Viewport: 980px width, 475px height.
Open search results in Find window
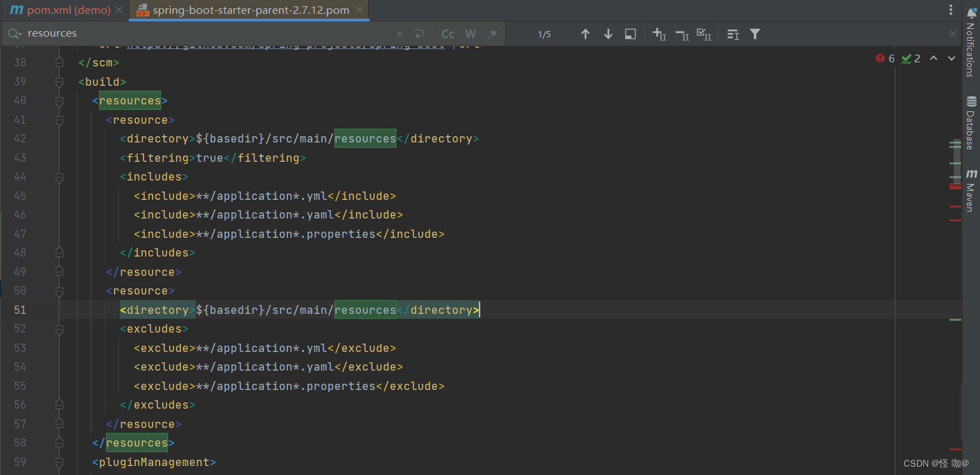(x=630, y=34)
